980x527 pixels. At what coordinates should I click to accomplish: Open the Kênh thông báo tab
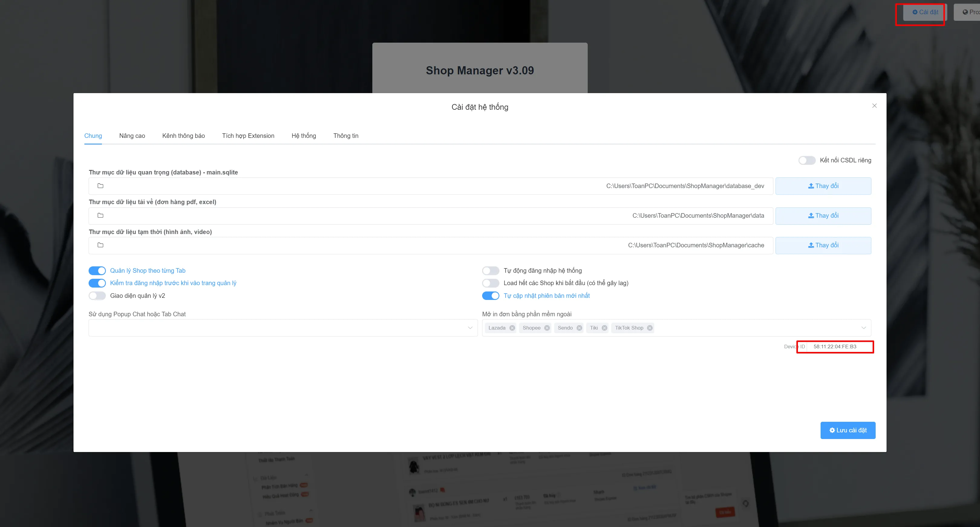[183, 136]
